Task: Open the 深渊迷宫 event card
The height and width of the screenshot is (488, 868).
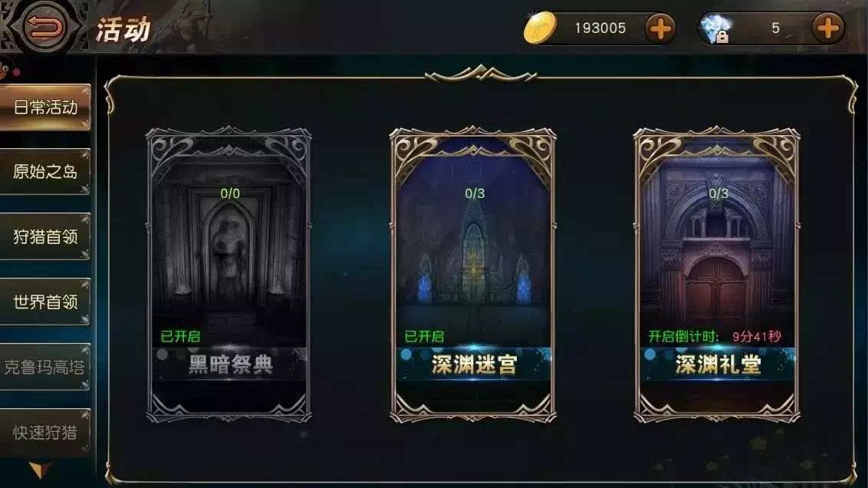Action: tap(473, 275)
